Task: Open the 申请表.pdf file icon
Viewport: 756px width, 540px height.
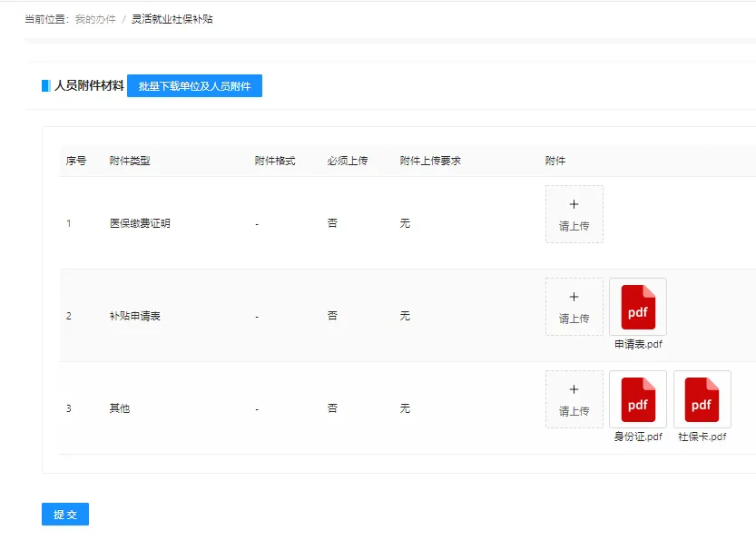Action: pos(637,307)
